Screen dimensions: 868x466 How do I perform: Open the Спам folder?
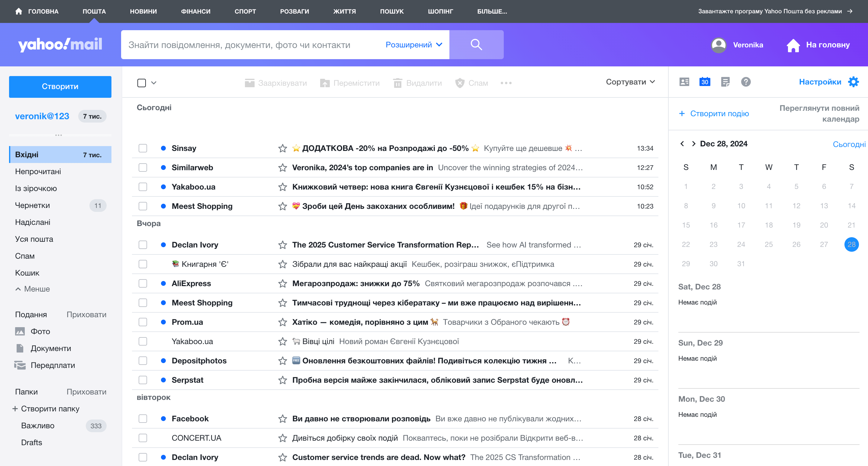pos(60,256)
